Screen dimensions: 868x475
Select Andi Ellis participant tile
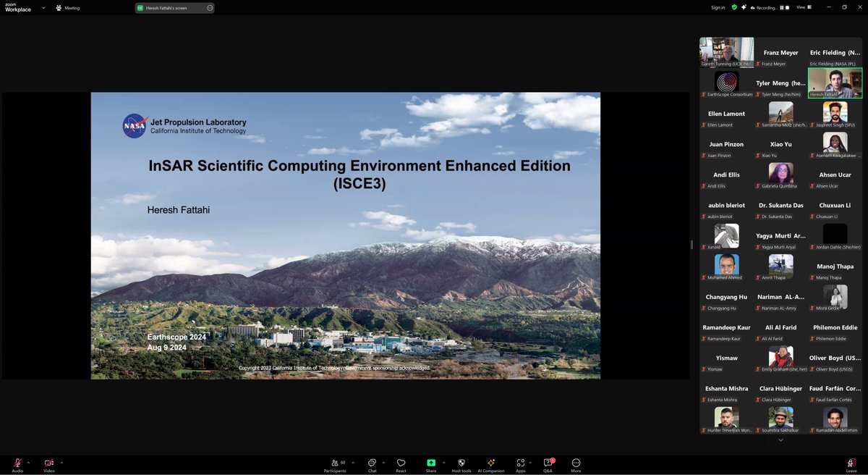[x=726, y=175]
